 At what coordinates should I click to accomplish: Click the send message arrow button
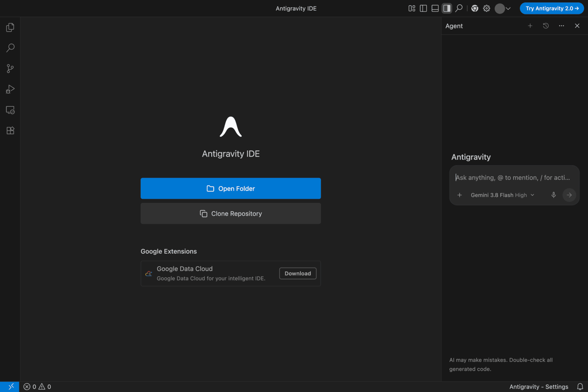(x=569, y=195)
